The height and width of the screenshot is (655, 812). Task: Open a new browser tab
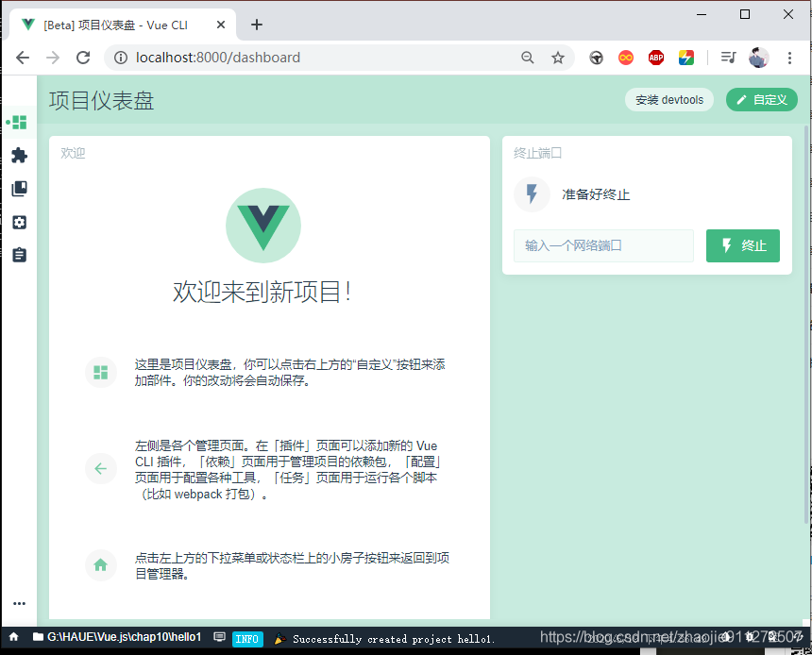(256, 25)
